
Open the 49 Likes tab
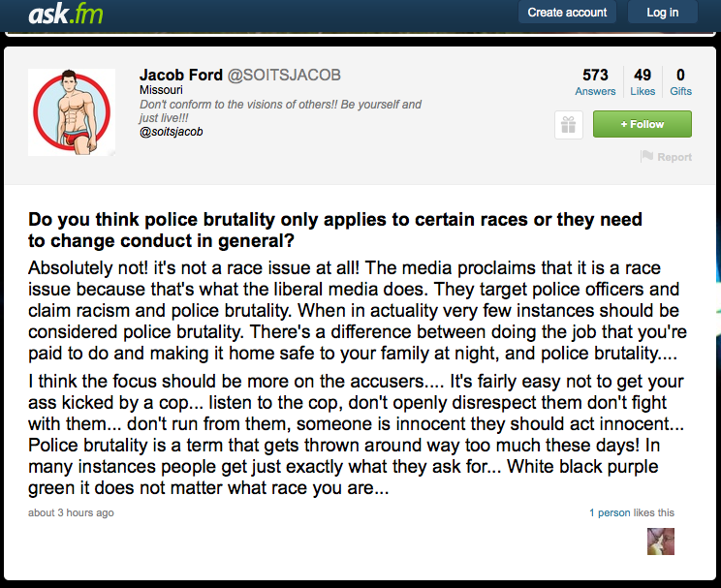(643, 81)
